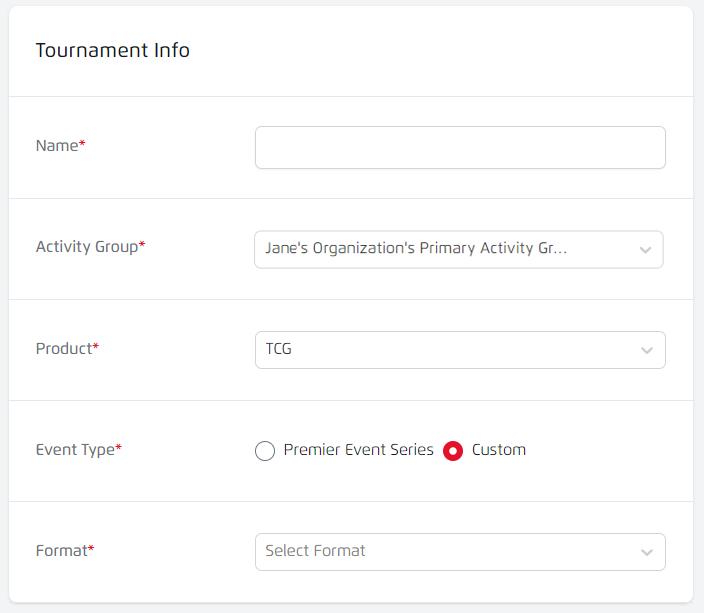Click the Product dropdown chevron arrow
Screen dimensions: 704x613
click(647, 351)
